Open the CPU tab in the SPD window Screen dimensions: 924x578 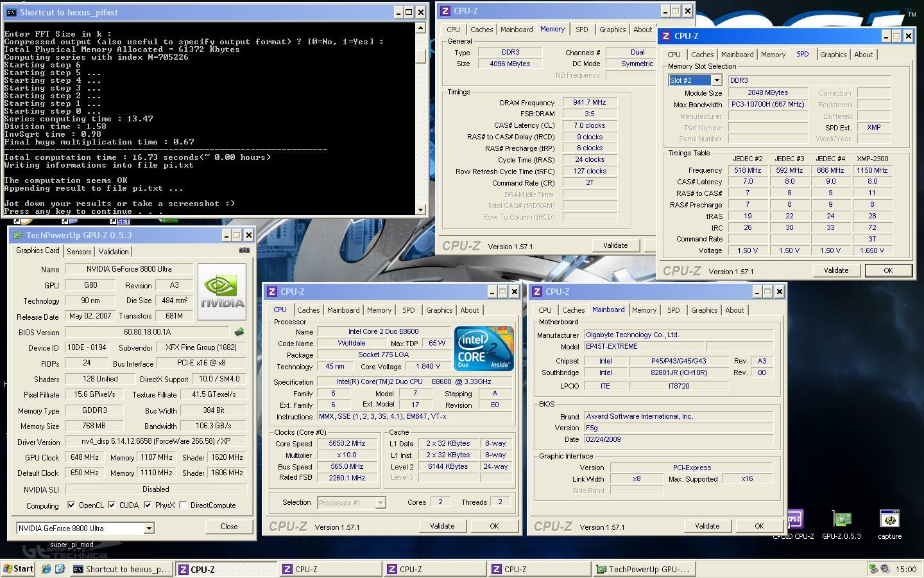click(x=674, y=55)
